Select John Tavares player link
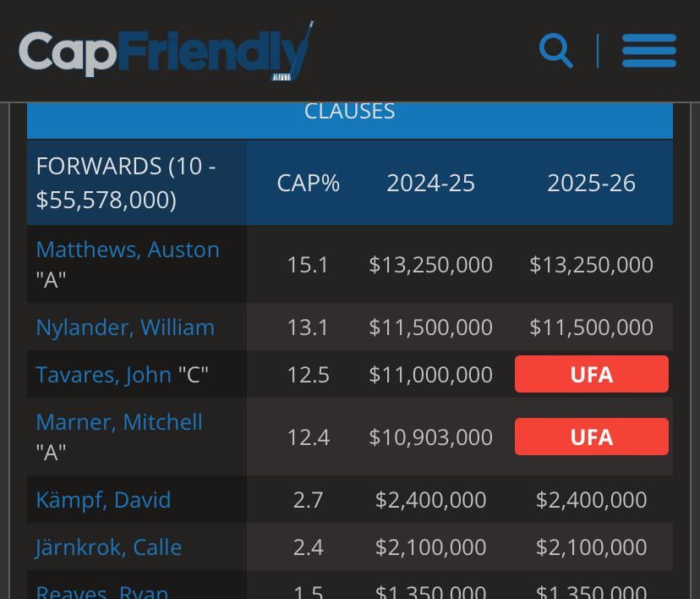Image resolution: width=700 pixels, height=599 pixels. [x=103, y=375]
